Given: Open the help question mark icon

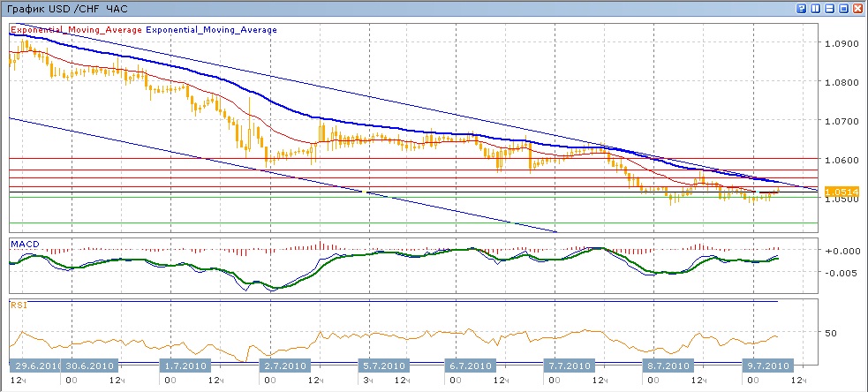Looking at the screenshot, I should coord(802,8).
